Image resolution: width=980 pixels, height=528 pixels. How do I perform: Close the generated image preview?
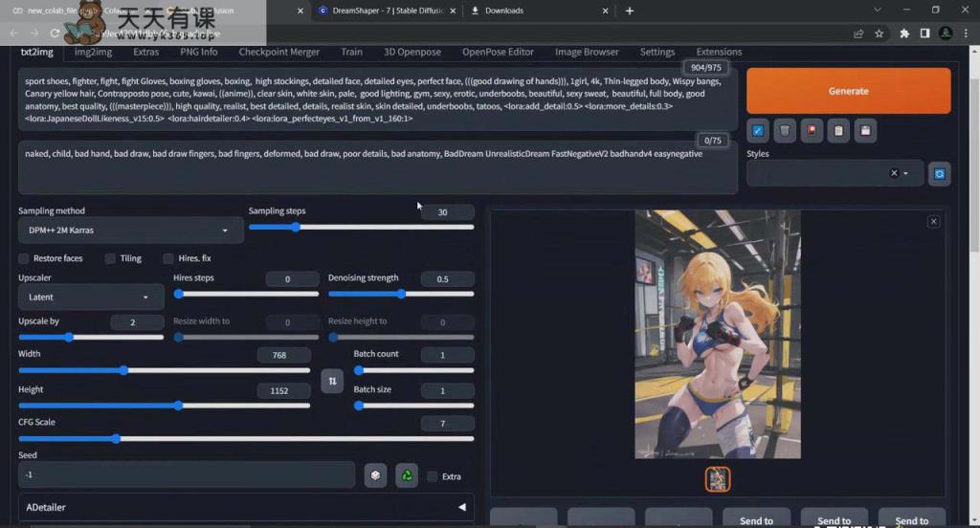933,222
